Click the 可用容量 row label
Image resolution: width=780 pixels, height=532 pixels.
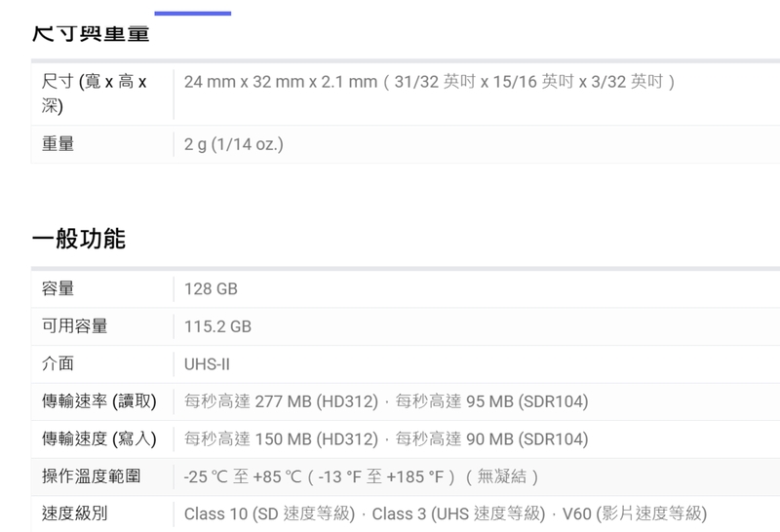tap(74, 326)
